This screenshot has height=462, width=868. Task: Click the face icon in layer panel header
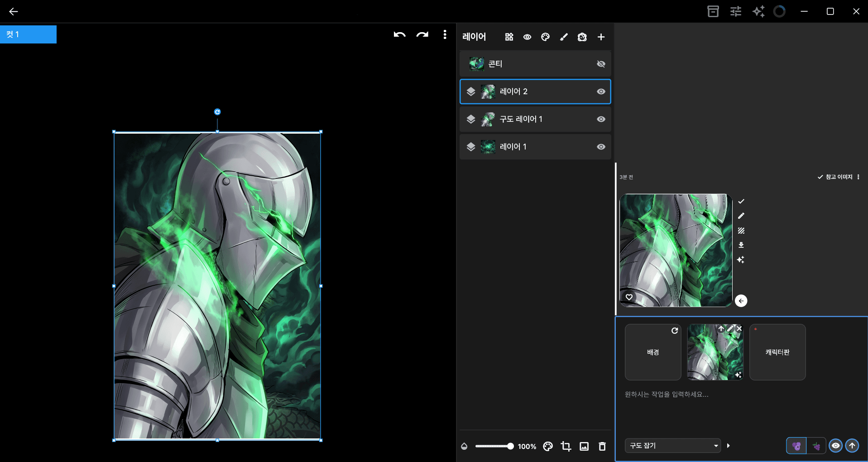(582, 37)
